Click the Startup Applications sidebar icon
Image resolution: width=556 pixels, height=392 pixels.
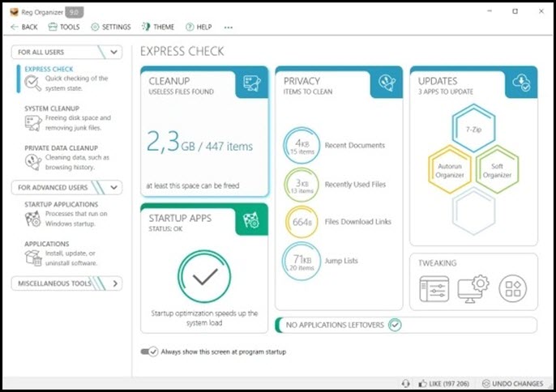coord(33,219)
